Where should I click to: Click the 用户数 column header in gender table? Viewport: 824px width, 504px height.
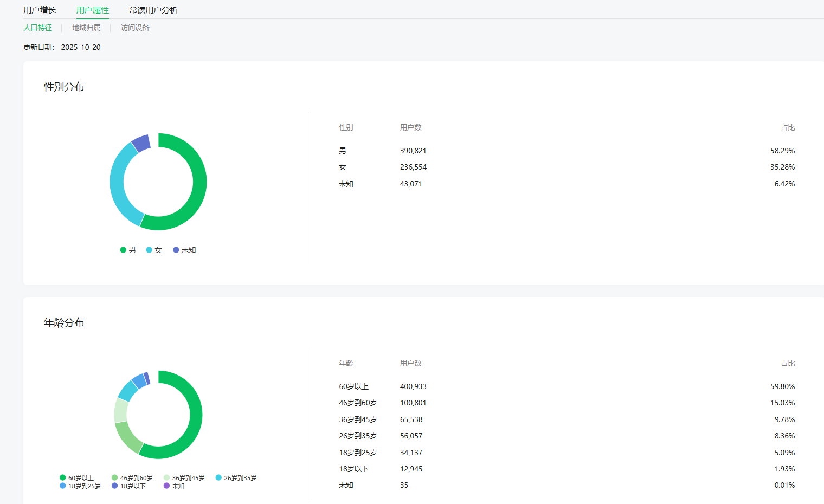point(410,127)
